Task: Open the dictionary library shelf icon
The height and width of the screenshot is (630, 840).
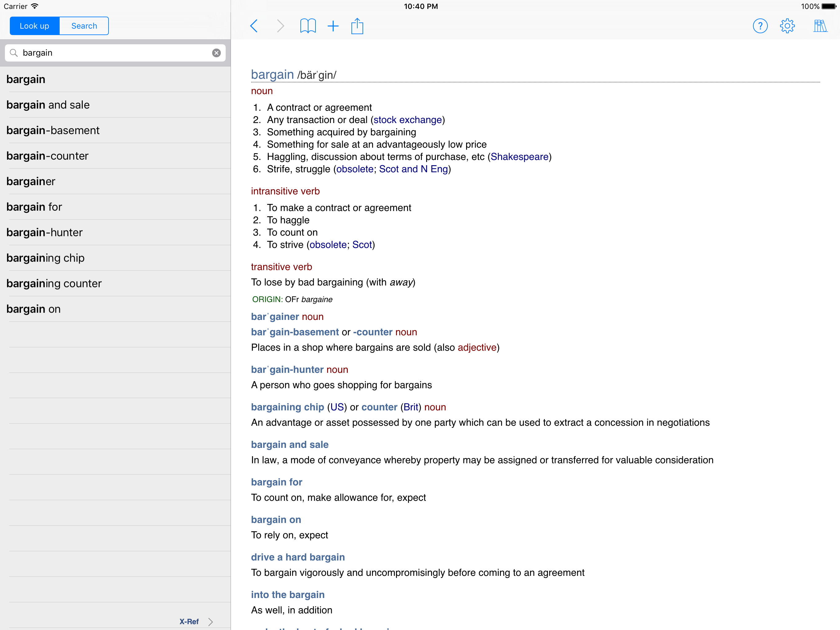Action: (820, 26)
